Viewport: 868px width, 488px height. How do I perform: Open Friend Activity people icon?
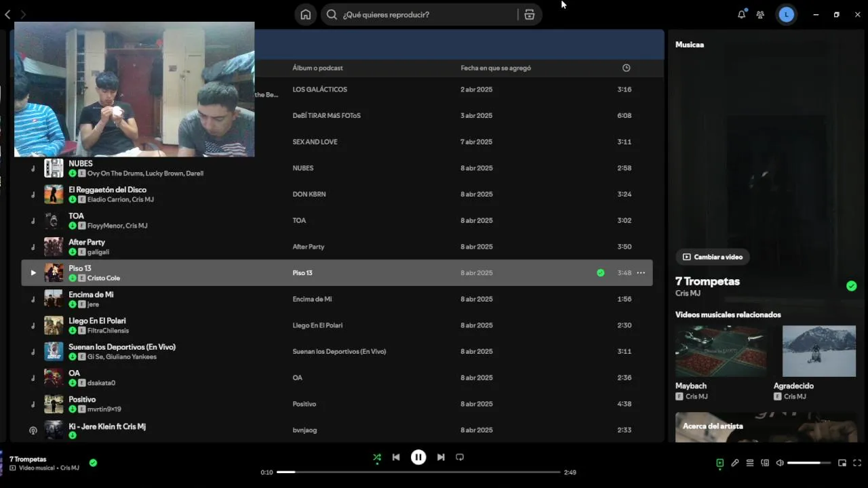click(x=760, y=14)
